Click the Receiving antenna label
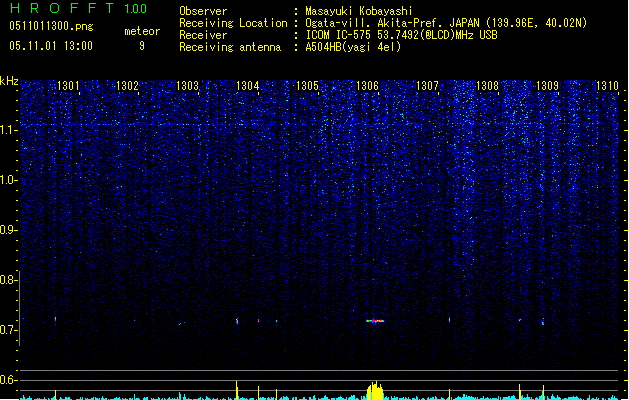This screenshot has height=400, width=629. point(230,47)
